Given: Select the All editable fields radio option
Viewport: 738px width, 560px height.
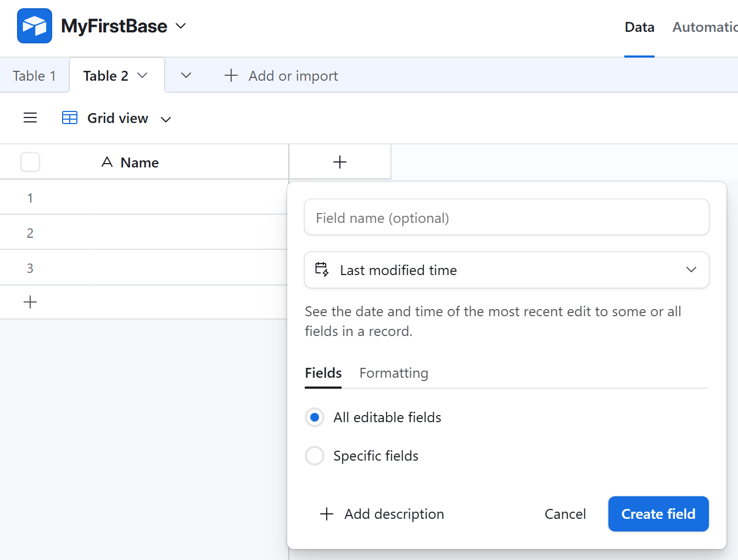Looking at the screenshot, I should pyautogui.click(x=315, y=417).
